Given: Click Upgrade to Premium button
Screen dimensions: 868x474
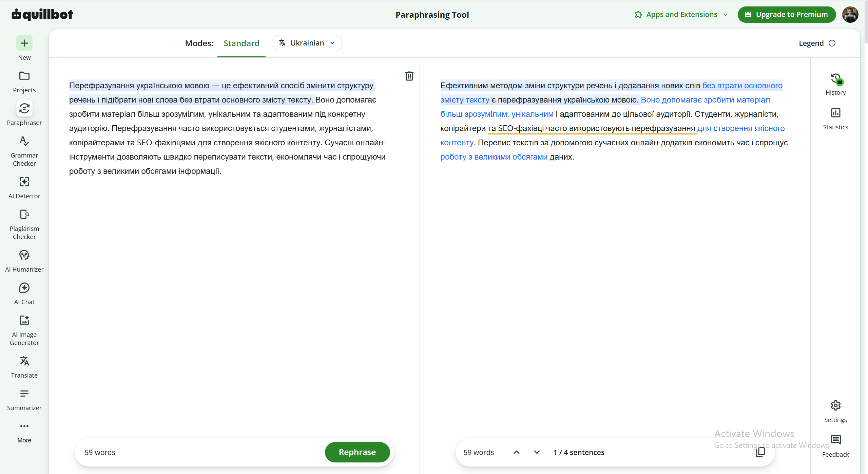Looking at the screenshot, I should (x=786, y=15).
